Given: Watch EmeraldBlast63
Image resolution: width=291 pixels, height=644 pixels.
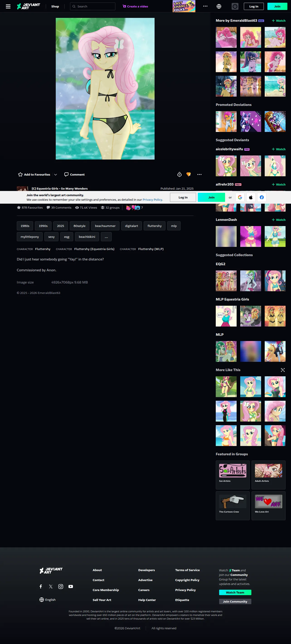Looking at the screenshot, I should 279,21.
